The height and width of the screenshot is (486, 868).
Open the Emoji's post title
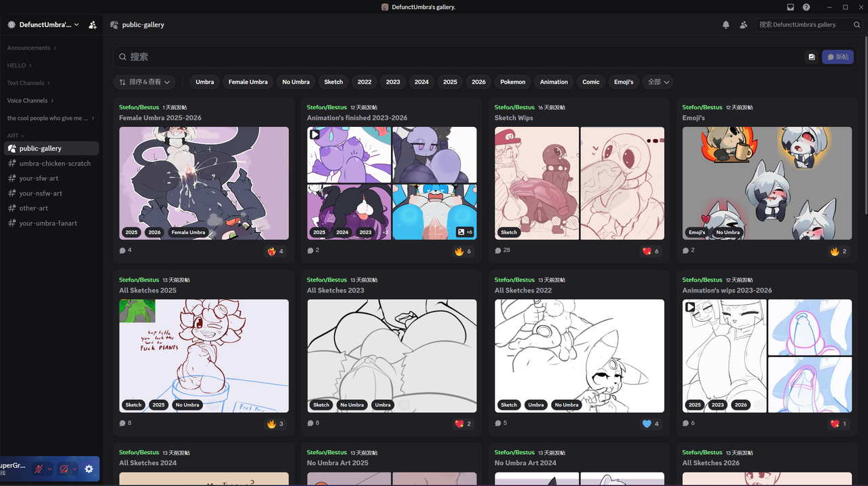pyautogui.click(x=694, y=118)
